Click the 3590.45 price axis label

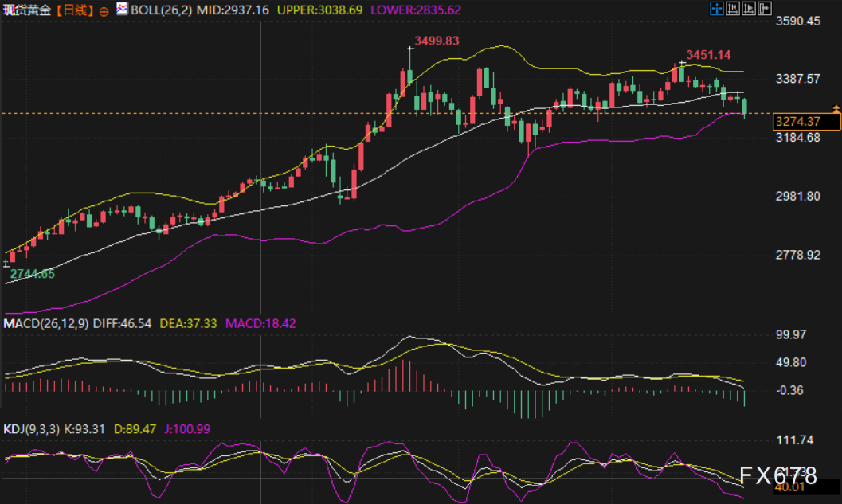pos(798,21)
